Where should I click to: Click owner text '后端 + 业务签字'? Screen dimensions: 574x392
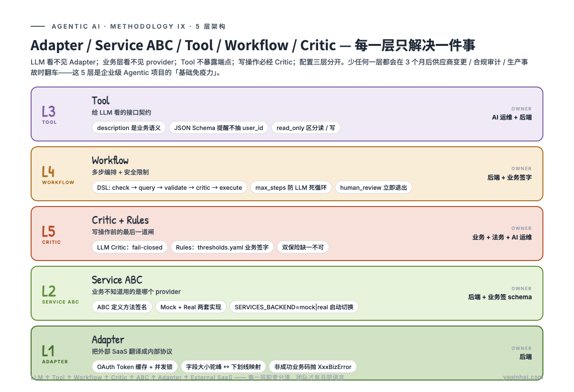[509, 177]
